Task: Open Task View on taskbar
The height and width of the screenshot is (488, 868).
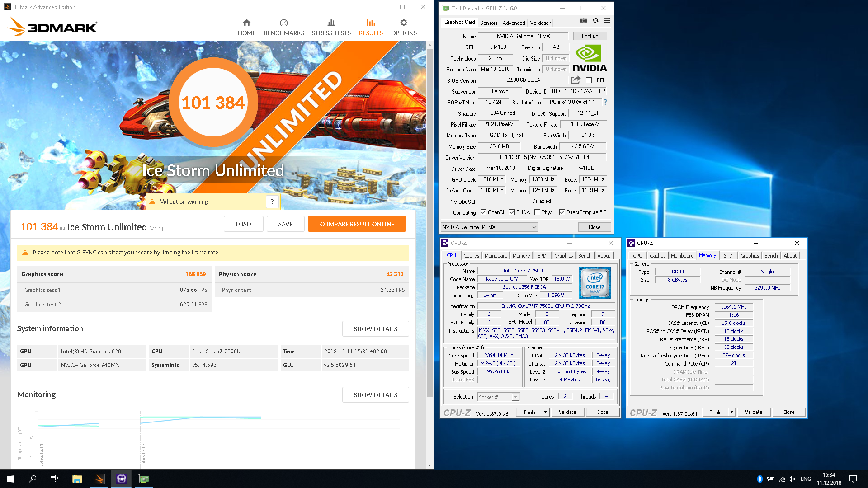Action: [54, 479]
